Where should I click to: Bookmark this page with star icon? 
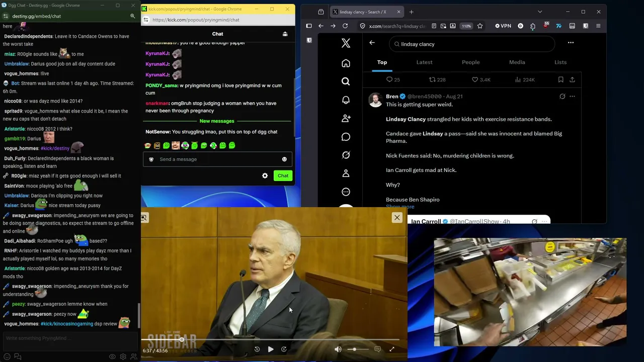click(480, 26)
